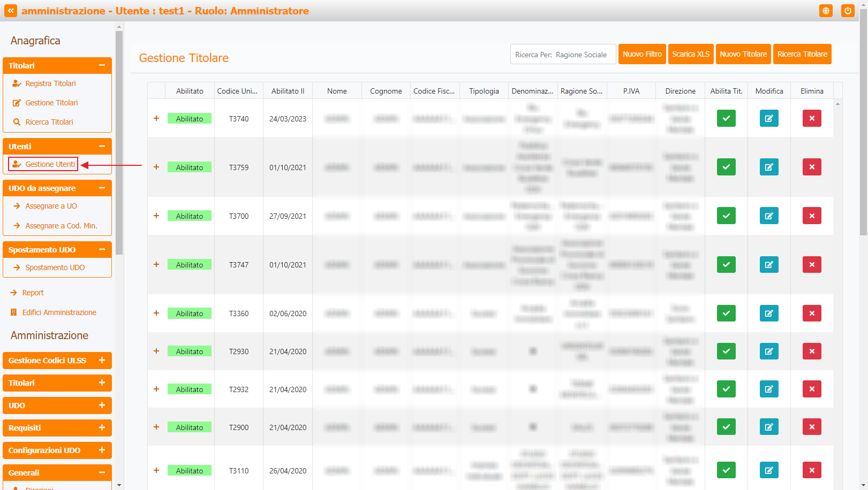868x490 pixels.
Task: Open the Registra Titolari menu item
Action: [50, 83]
